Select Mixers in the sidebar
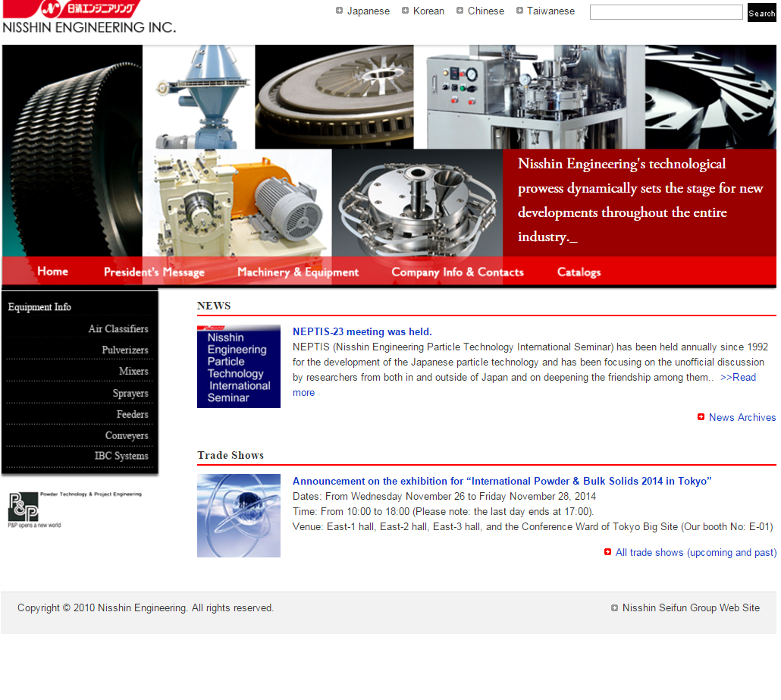781x700 pixels. point(133,371)
